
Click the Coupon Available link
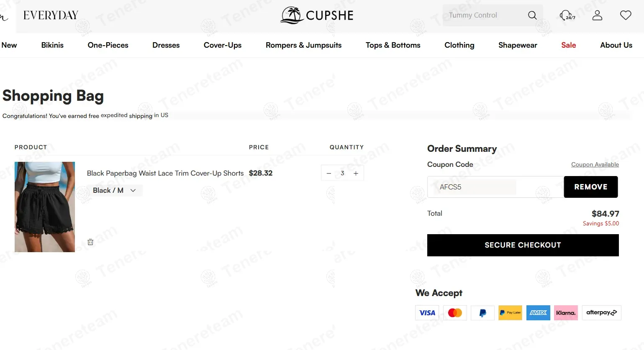[595, 164]
